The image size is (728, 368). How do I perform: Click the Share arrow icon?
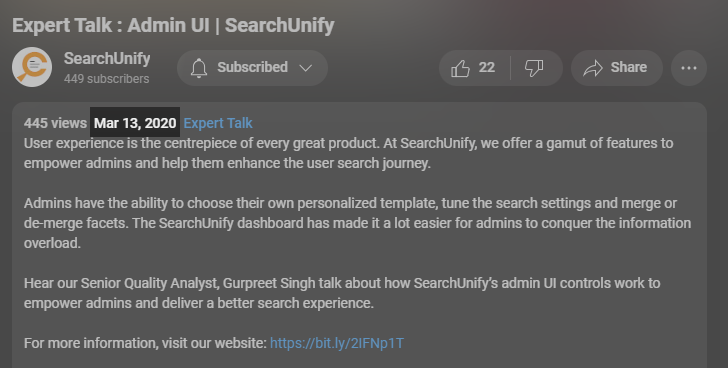[593, 68]
